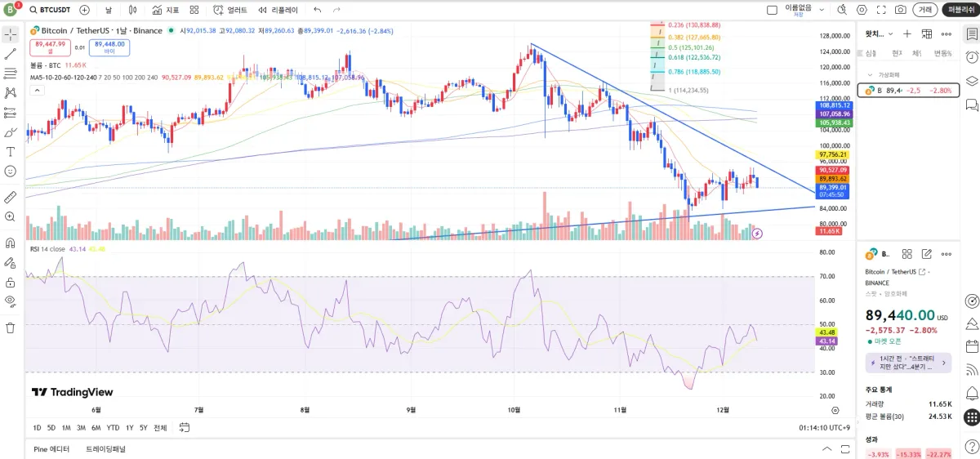
Task: Open the Fibonacci tools in left toolbar
Action: coord(11,74)
